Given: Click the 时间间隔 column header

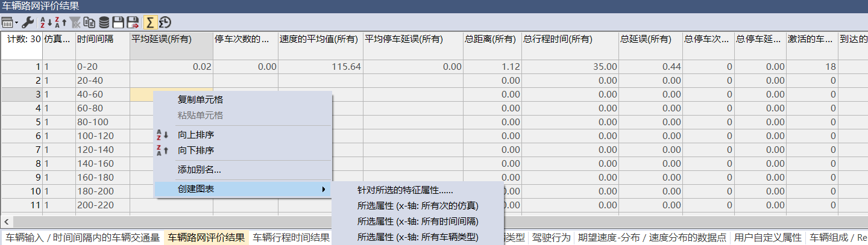Looking at the screenshot, I should tap(102, 46).
